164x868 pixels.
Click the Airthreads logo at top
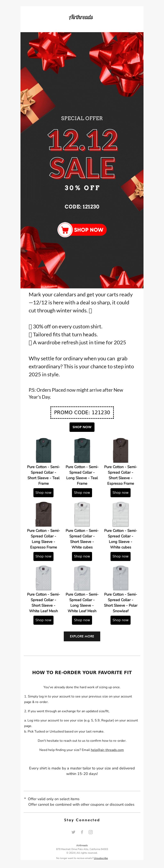tap(81, 17)
